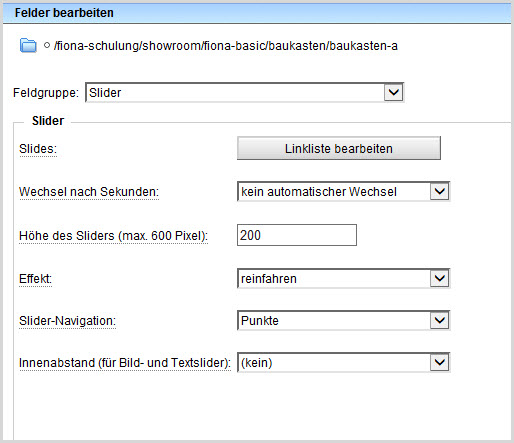Image resolution: width=514 pixels, height=443 pixels.
Task: Select the Feldgruppe Slider combo box
Action: click(244, 92)
